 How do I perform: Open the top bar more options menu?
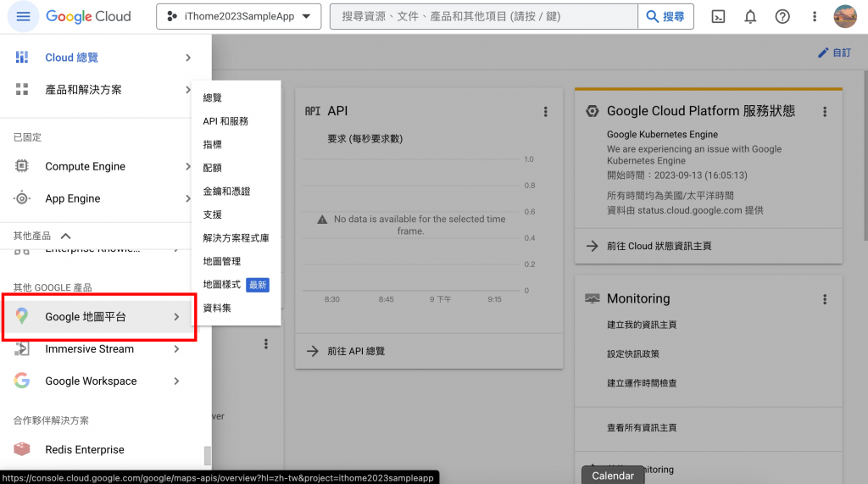tap(815, 17)
